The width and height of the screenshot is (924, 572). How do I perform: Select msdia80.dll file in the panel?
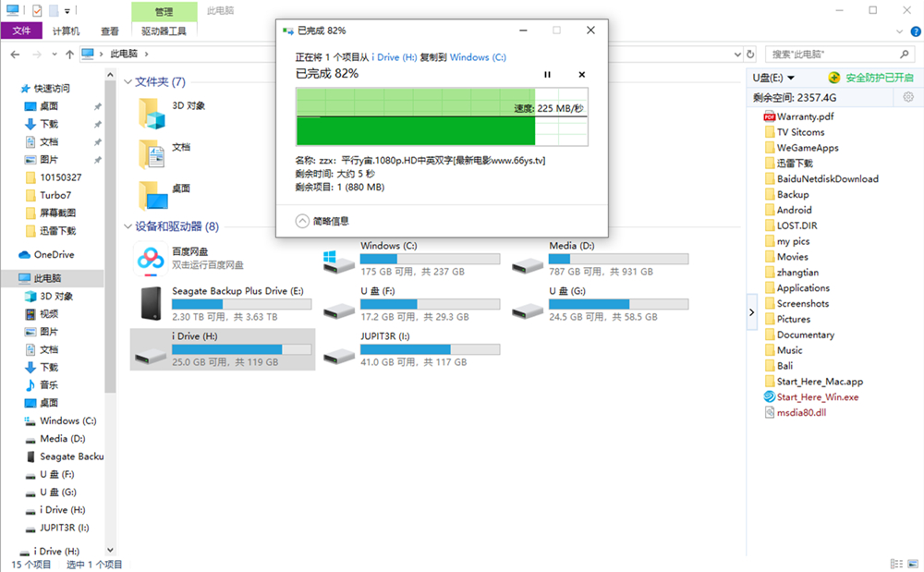796,412
